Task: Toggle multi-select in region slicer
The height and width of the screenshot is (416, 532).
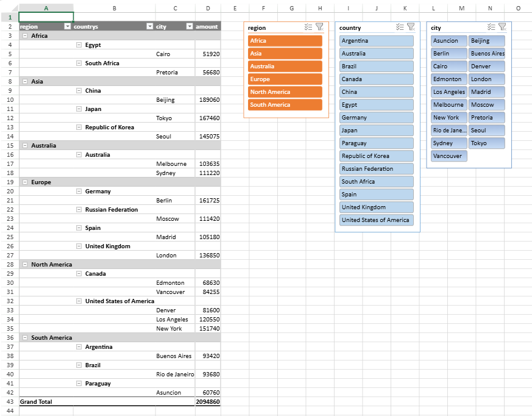Action: pyautogui.click(x=308, y=27)
